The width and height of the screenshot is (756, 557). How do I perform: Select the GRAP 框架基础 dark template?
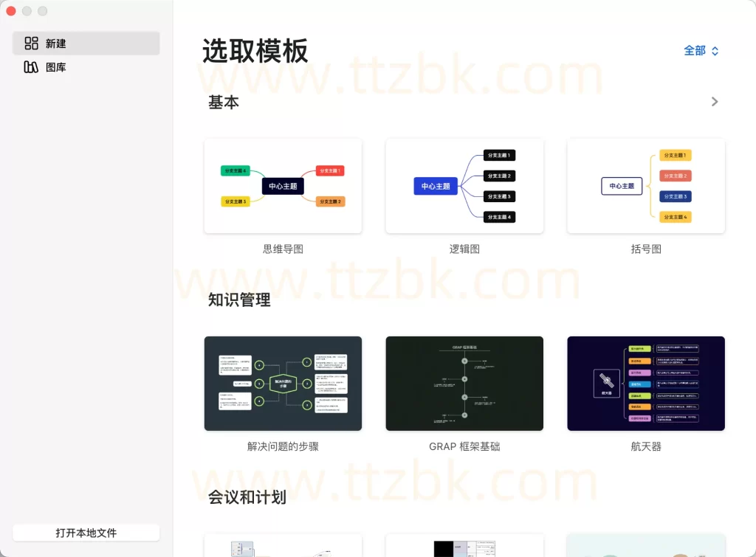pos(464,384)
